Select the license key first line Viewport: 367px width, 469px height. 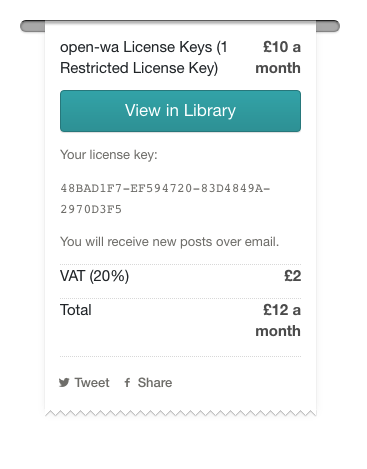point(165,188)
